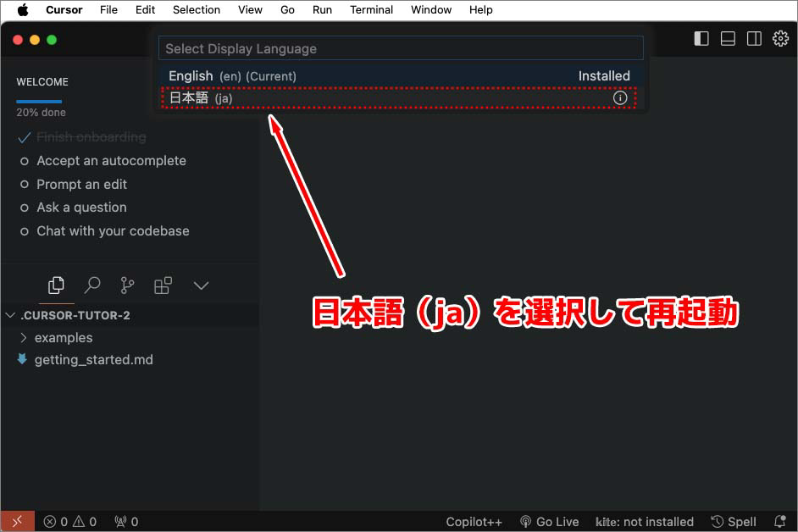Open the additional views chevron dropdown
The image size is (798, 532).
tap(201, 285)
